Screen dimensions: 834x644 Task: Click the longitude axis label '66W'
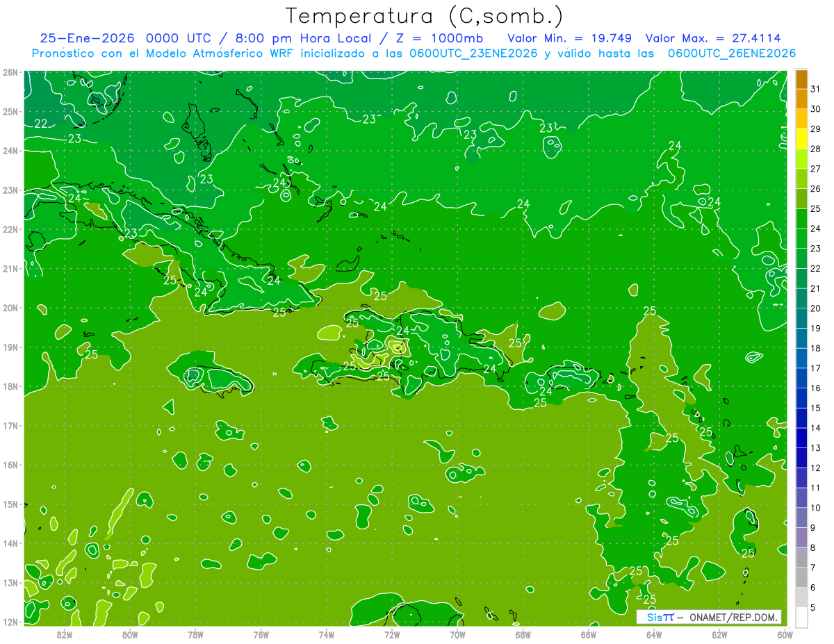click(588, 634)
